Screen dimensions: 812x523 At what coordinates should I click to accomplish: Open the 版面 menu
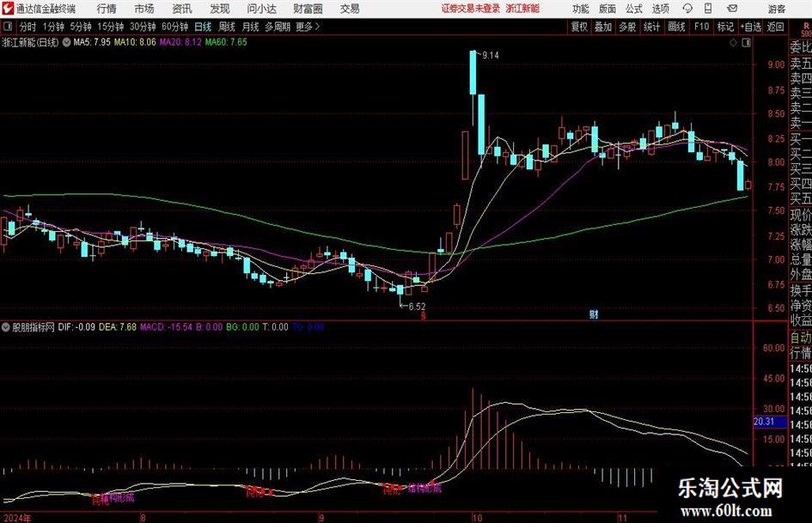pos(607,9)
